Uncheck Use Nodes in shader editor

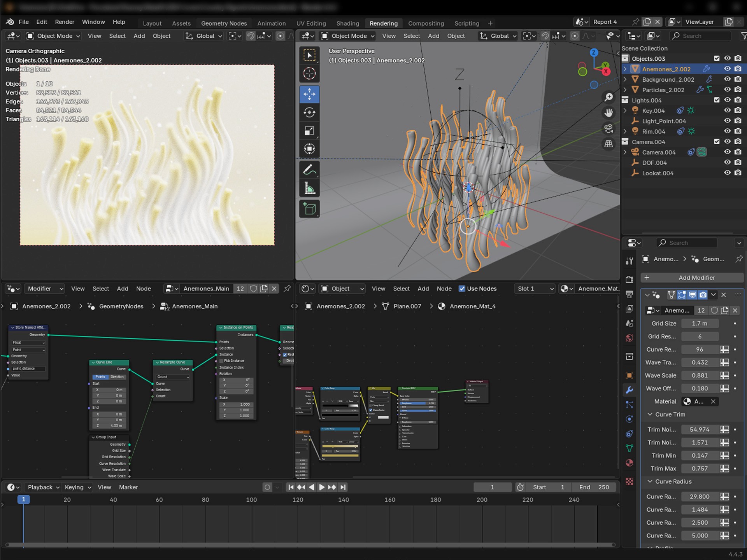click(462, 289)
